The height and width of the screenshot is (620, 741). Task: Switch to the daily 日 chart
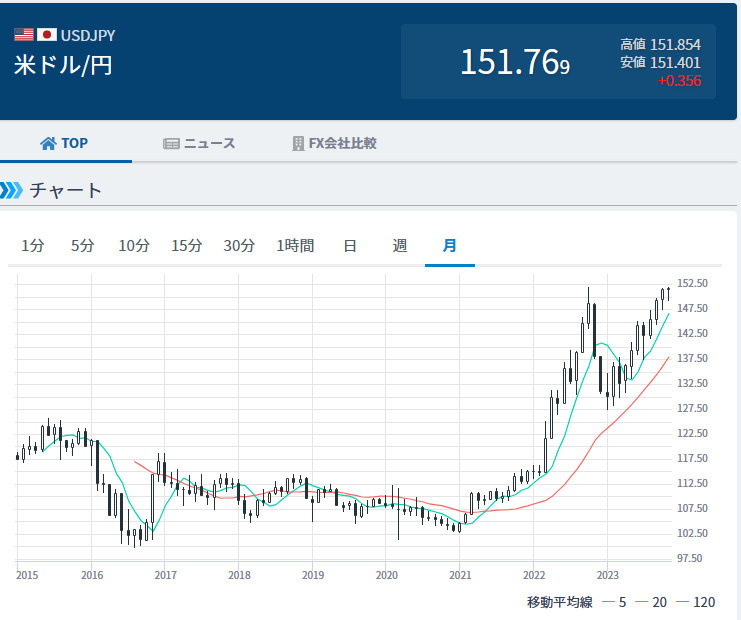pos(350,246)
